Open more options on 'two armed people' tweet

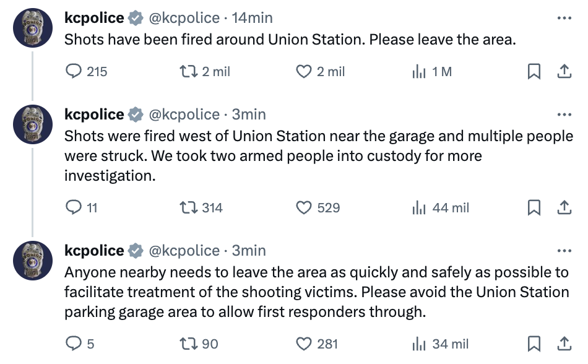pos(564,115)
